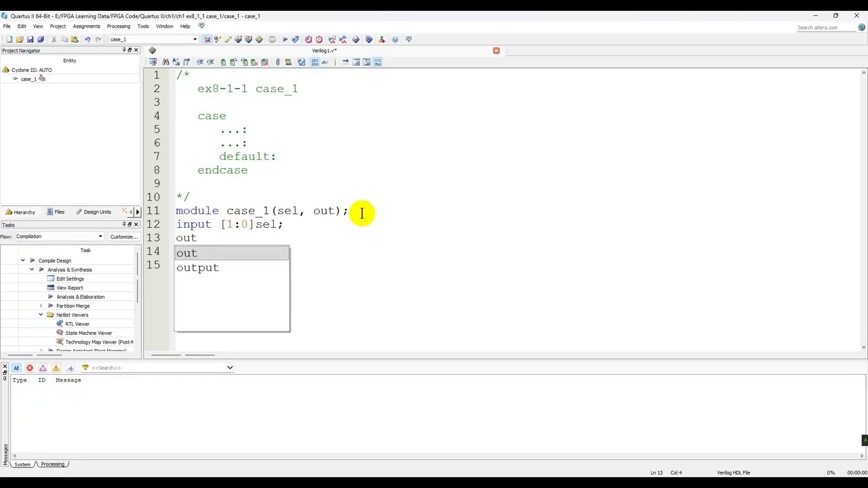Click the Edit Settings task
Image resolution: width=868 pixels, height=488 pixels.
coord(70,279)
